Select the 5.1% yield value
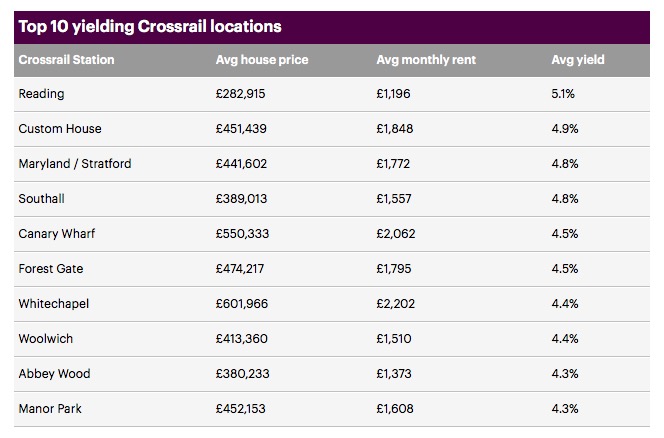 tap(565, 94)
